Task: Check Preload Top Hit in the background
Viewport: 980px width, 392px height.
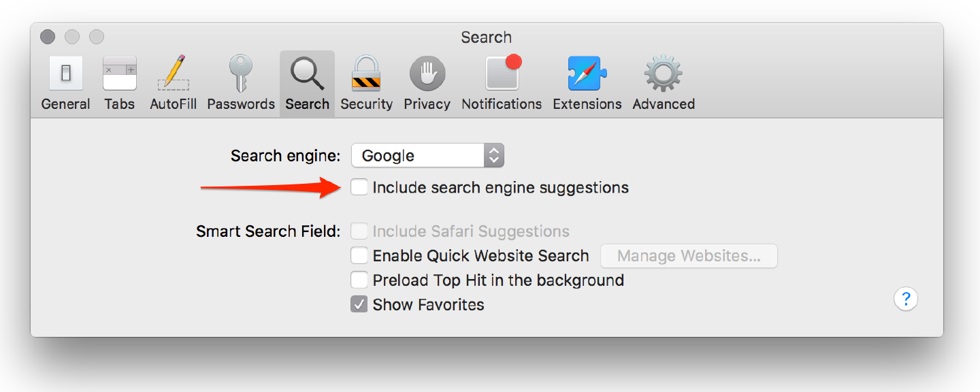Action: click(359, 280)
